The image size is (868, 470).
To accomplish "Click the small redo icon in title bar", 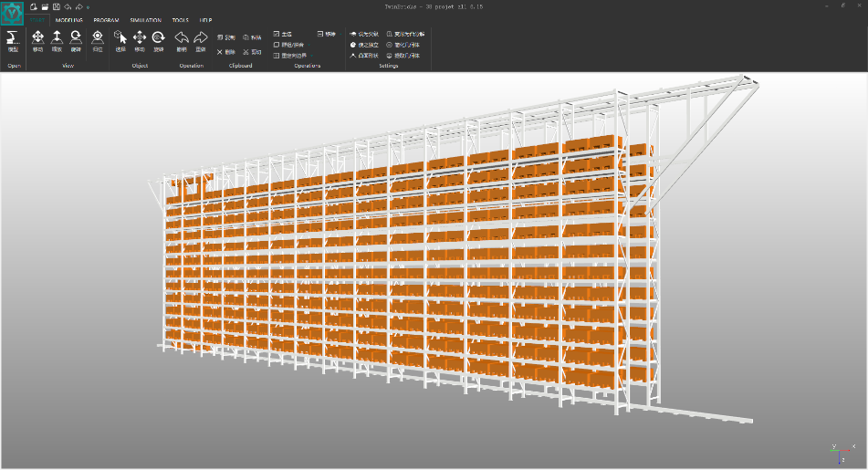I will point(79,6).
